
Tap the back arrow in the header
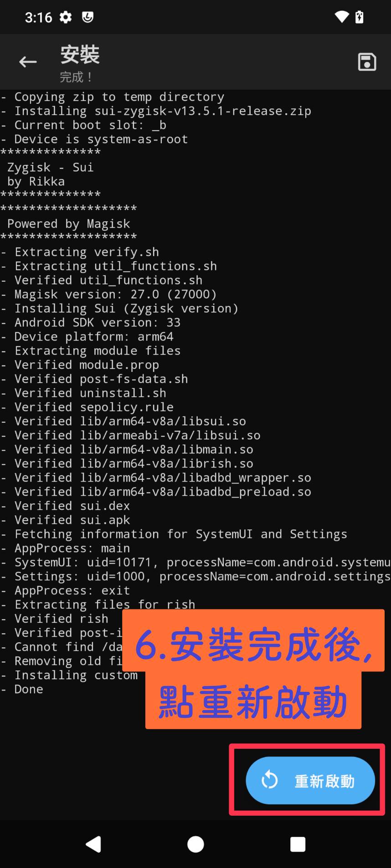(28, 62)
